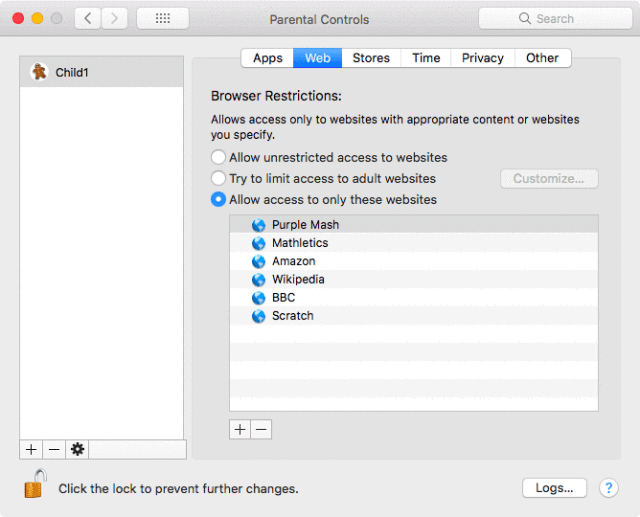
Task: Click the lock icon to prevent changes
Action: (x=35, y=484)
